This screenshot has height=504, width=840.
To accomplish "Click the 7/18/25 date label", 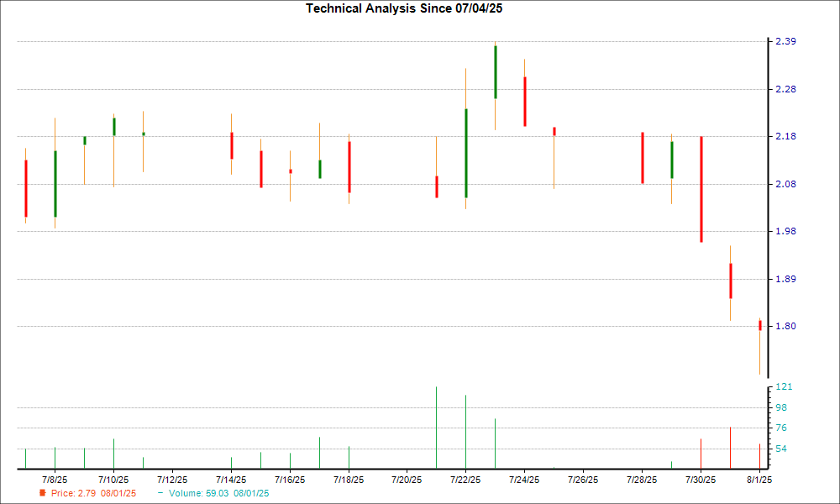I will (349, 480).
